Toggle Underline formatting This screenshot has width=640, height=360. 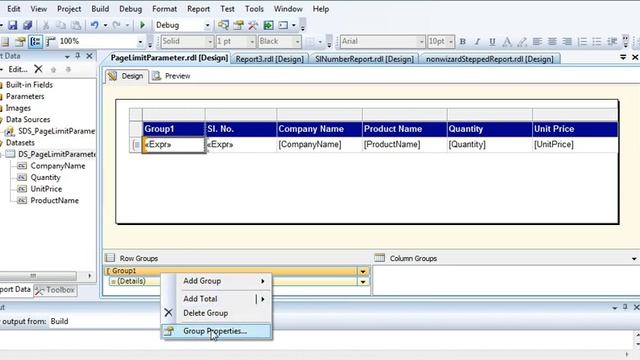[x=492, y=41]
